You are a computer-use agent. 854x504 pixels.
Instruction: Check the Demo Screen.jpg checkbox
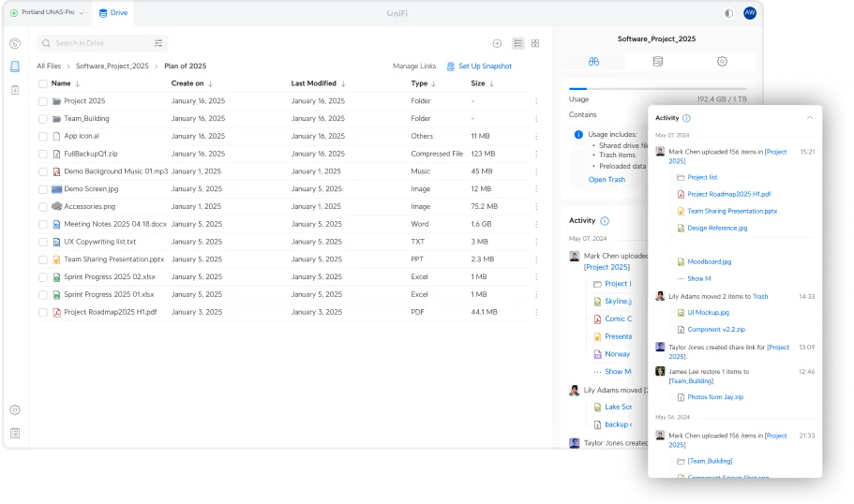click(x=43, y=189)
